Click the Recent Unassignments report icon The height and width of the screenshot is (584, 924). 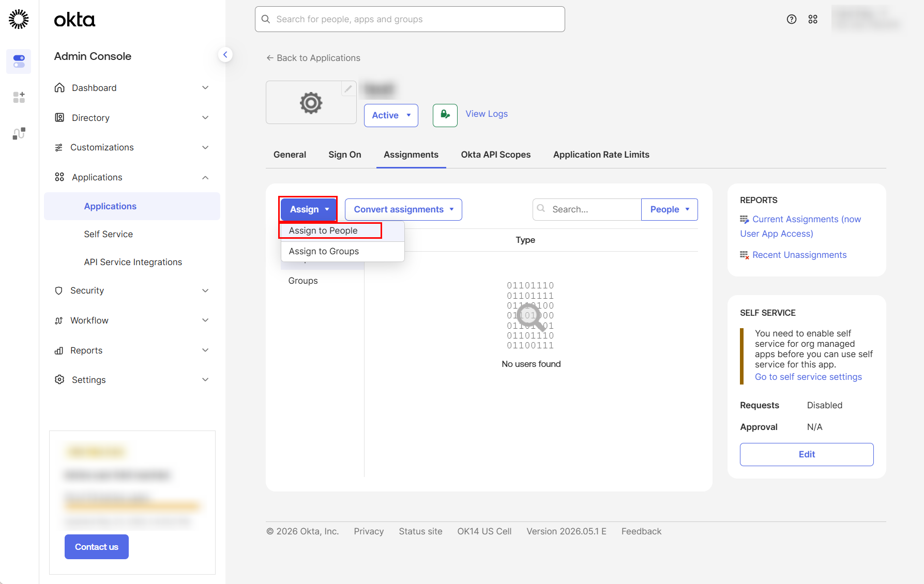click(745, 255)
